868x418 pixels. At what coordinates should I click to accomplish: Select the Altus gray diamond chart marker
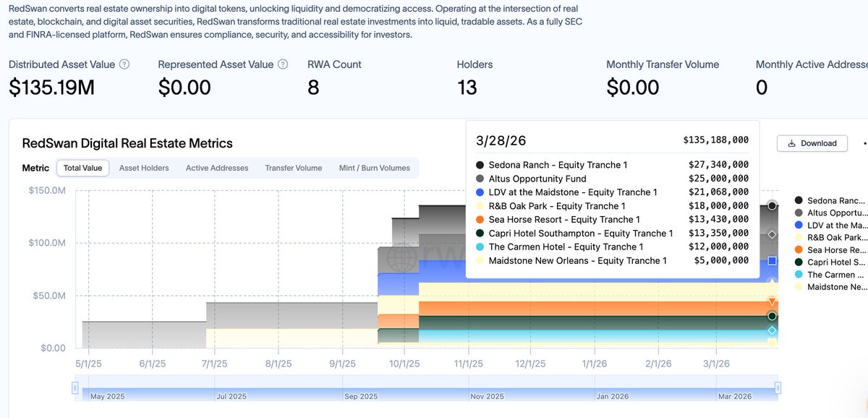pyautogui.click(x=773, y=234)
